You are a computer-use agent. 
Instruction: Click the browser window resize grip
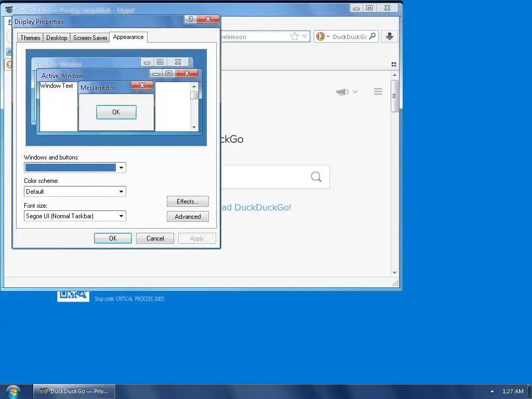click(x=395, y=283)
